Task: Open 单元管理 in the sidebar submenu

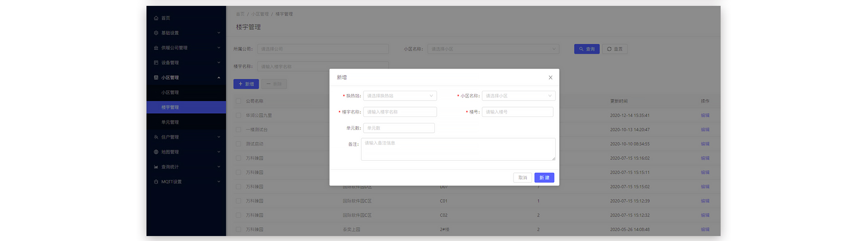Action: click(170, 122)
